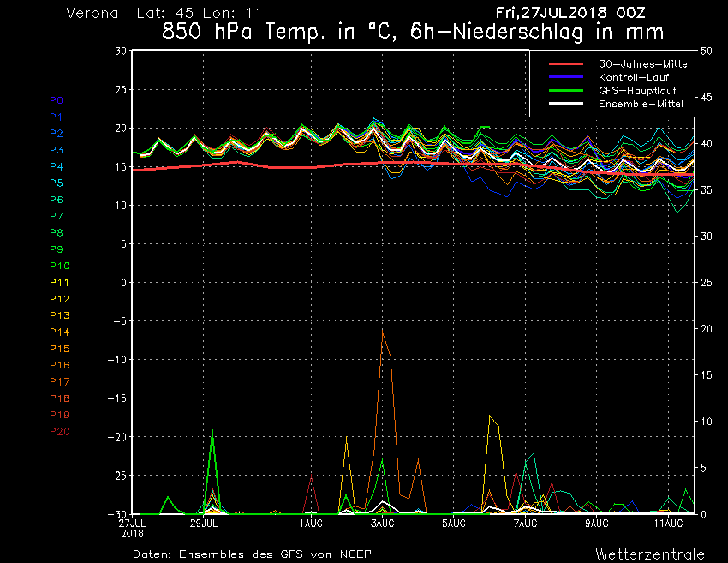The image size is (728, 563).
Task: Select the P5 ensemble member label
Action: pos(56,183)
